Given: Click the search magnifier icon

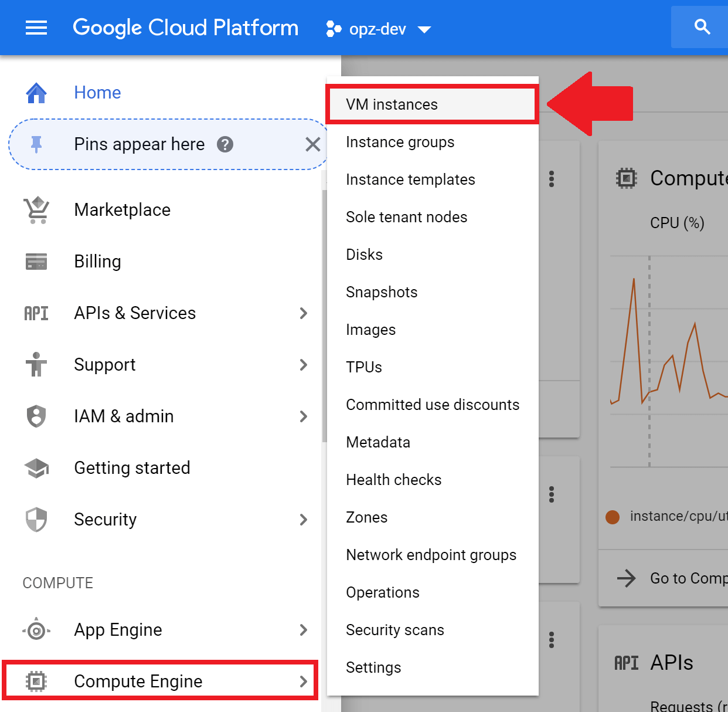Looking at the screenshot, I should click(702, 27).
